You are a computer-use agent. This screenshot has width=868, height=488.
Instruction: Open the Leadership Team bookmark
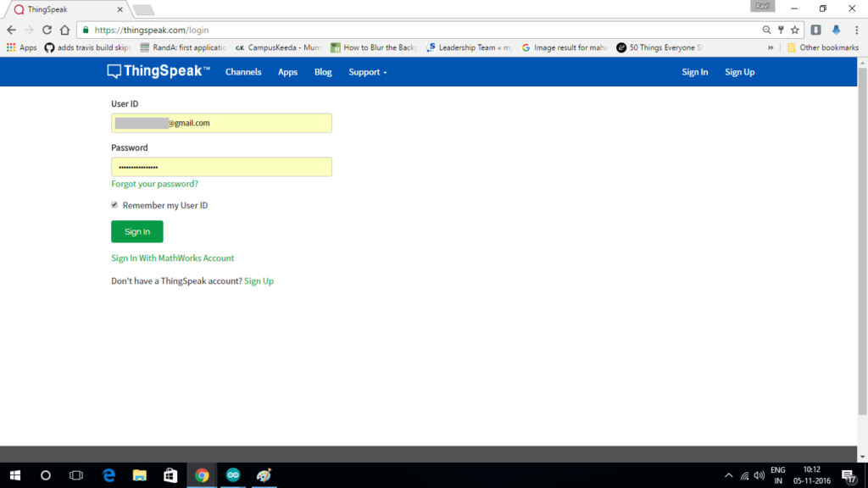point(470,47)
